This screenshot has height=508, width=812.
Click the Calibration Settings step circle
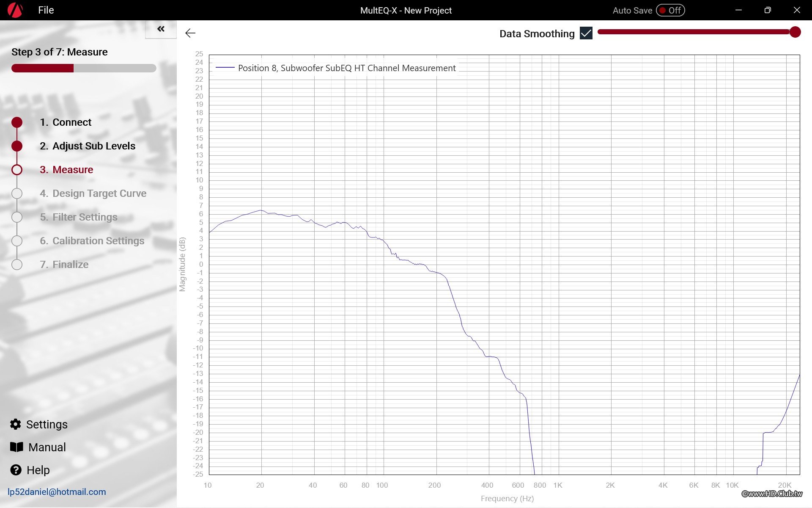click(17, 241)
